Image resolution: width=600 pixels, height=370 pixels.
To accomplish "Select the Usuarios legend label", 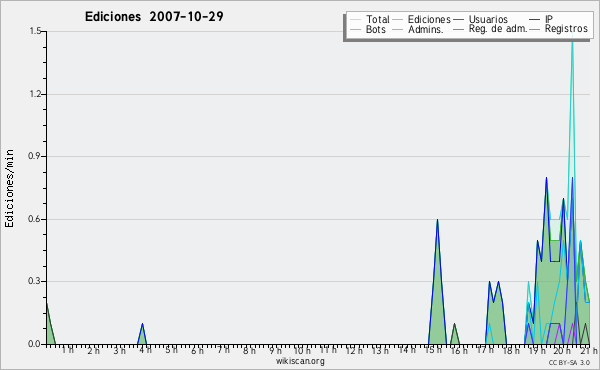I will coord(488,19).
